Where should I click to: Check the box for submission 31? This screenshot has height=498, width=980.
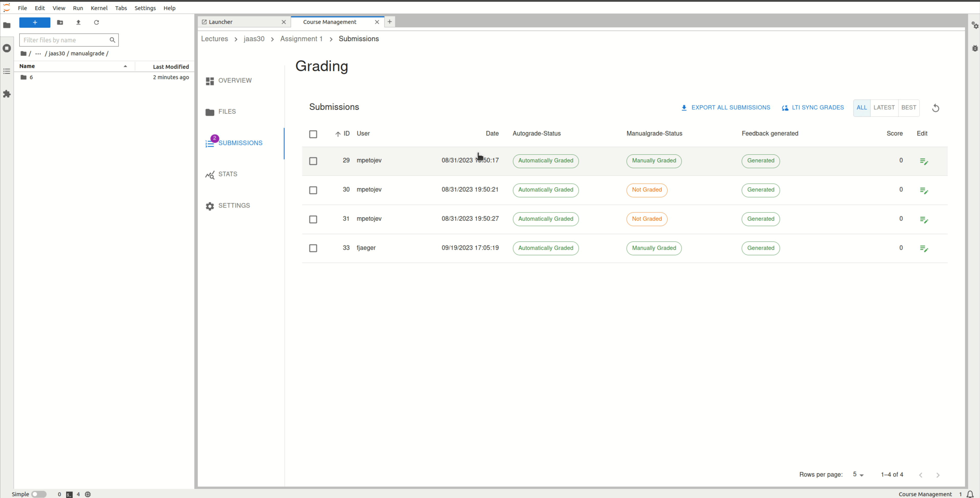point(313,219)
